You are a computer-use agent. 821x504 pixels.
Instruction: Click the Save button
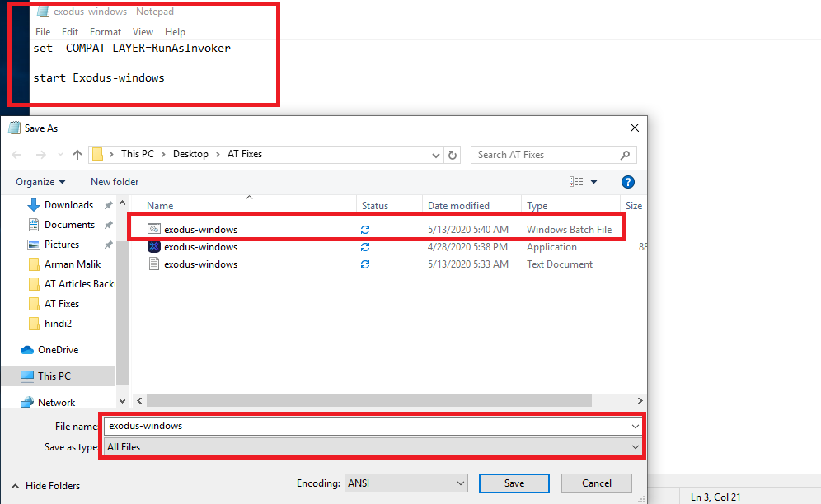[514, 483]
